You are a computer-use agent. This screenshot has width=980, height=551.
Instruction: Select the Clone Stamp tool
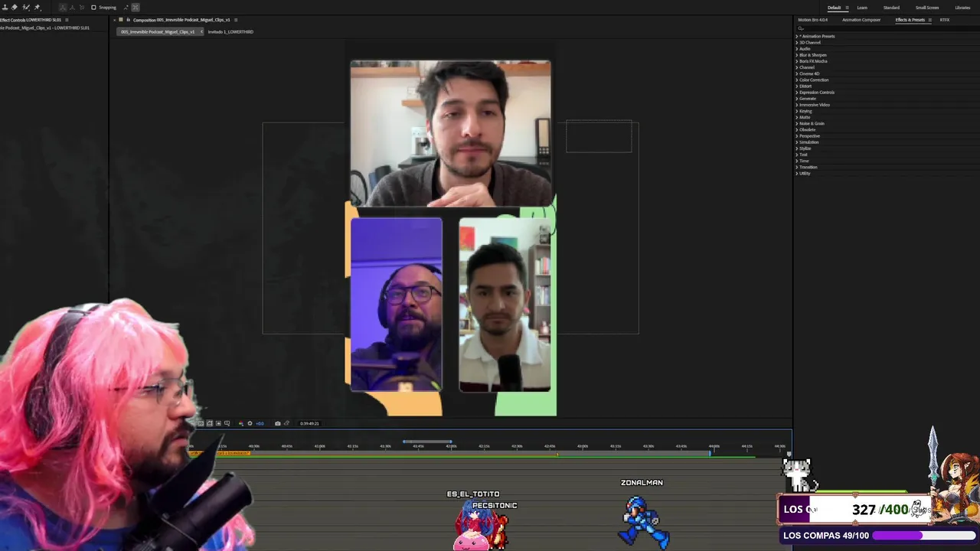(5, 8)
